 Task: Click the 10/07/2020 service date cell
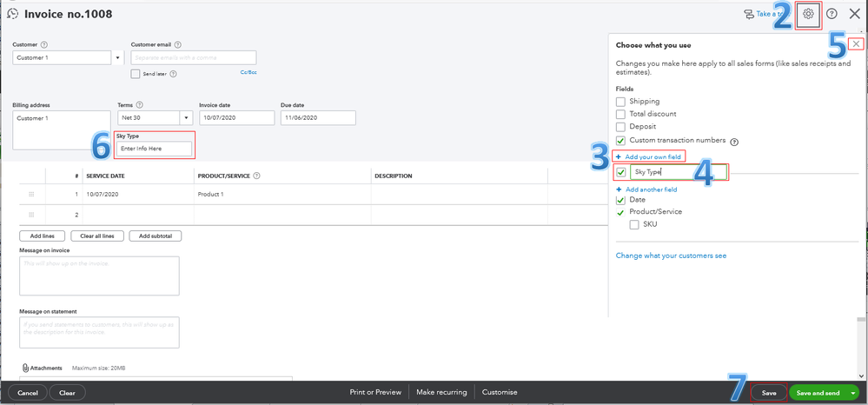tap(138, 195)
